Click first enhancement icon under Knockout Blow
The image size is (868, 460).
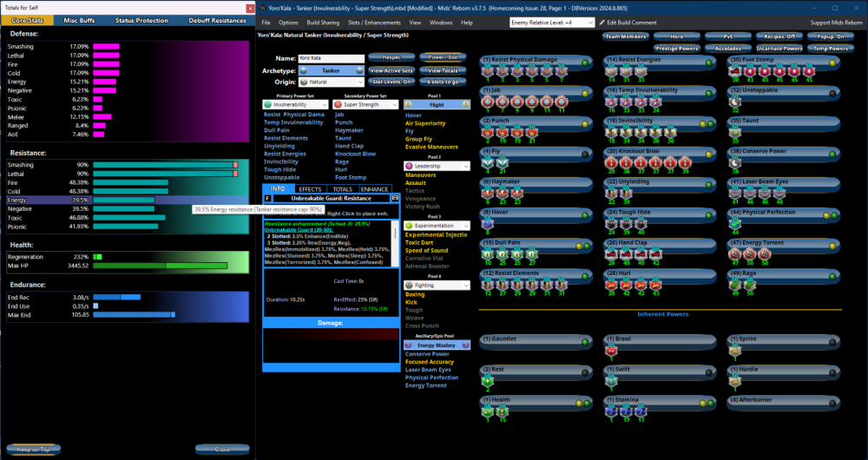tap(610, 161)
